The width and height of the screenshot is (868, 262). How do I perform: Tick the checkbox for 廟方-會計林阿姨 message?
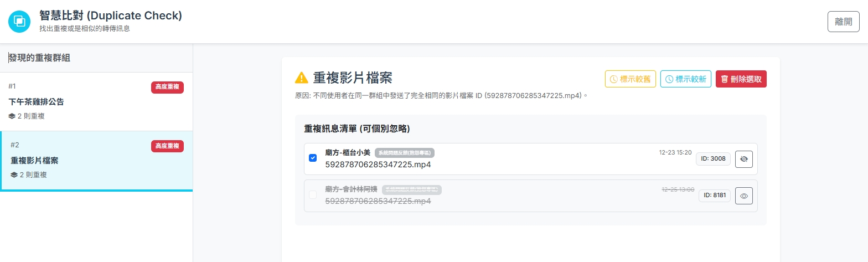(313, 195)
